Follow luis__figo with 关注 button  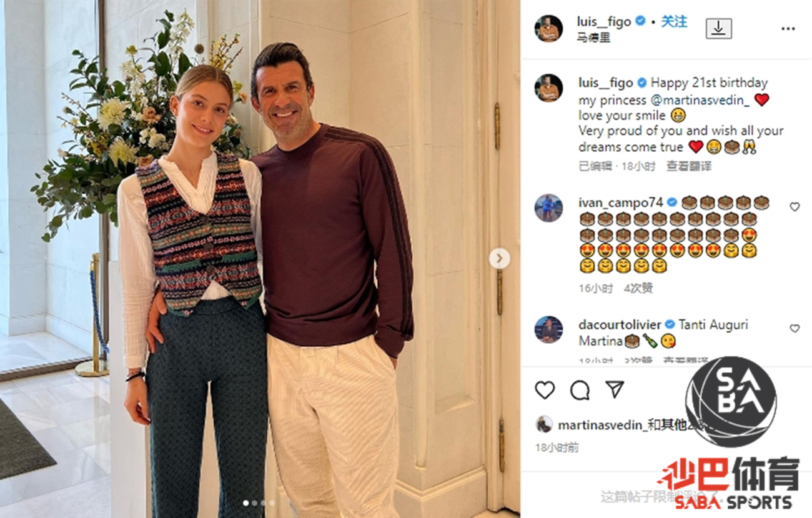[674, 22]
